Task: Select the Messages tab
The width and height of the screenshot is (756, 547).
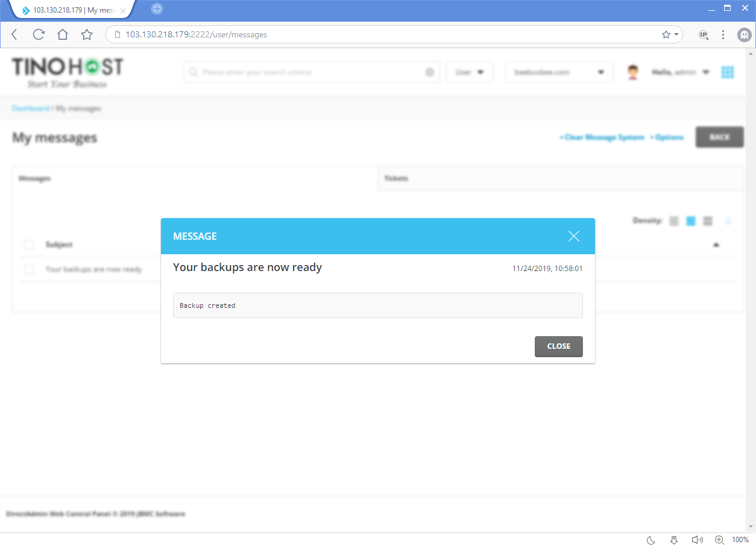Action: [34, 178]
